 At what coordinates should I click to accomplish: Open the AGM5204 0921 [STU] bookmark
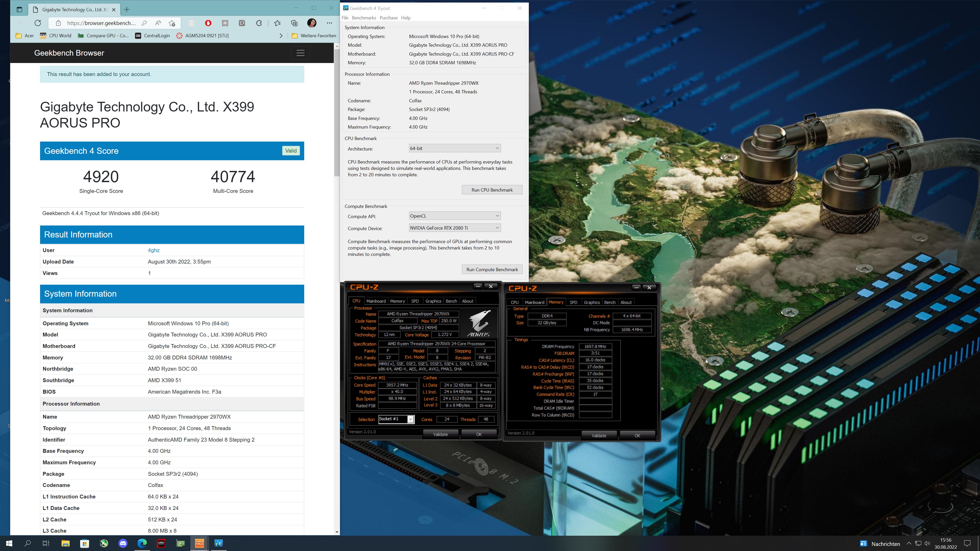pyautogui.click(x=203, y=36)
